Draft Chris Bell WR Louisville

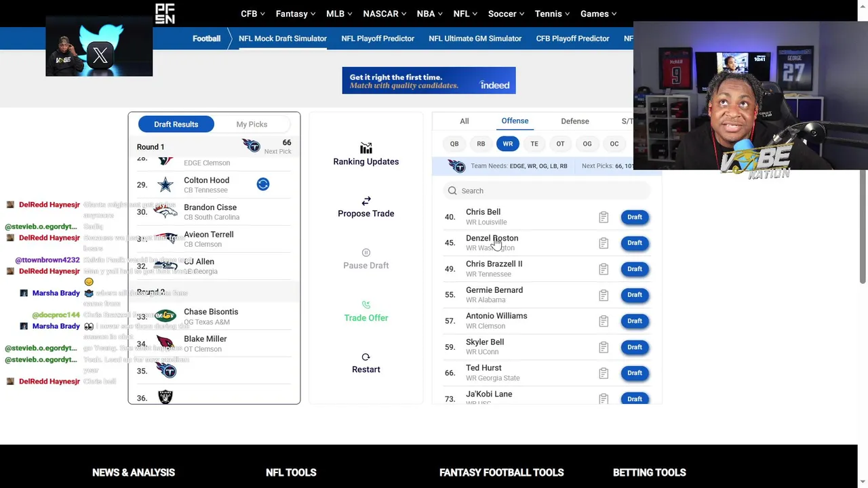point(635,217)
